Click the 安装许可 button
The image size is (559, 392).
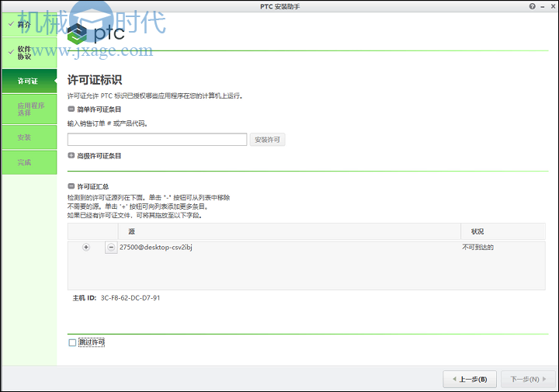(267, 140)
